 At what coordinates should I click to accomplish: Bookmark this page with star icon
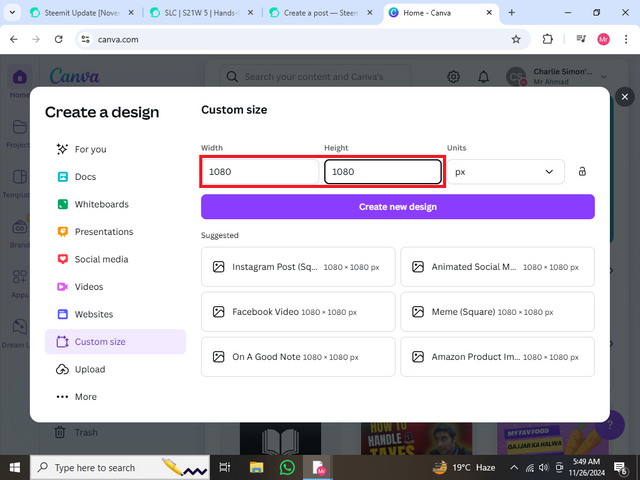516,39
